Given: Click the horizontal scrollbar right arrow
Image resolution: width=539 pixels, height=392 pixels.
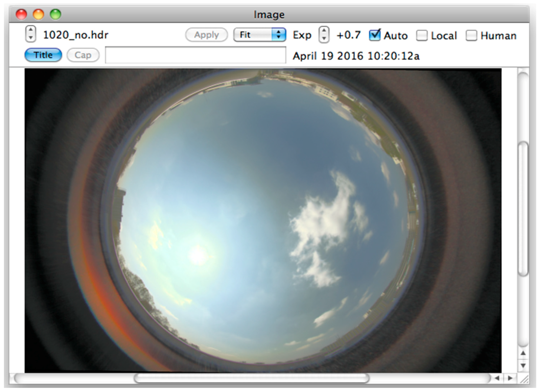Looking at the screenshot, I should click(510, 378).
